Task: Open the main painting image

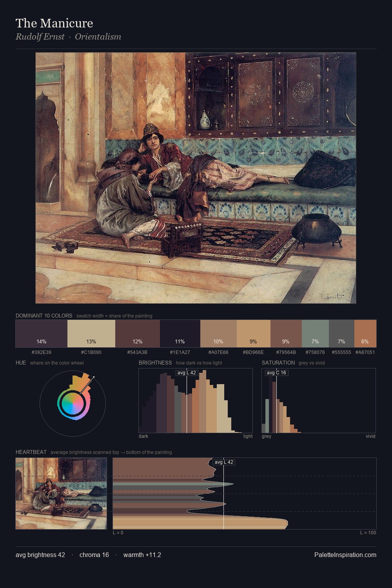Action: pyautogui.click(x=196, y=178)
